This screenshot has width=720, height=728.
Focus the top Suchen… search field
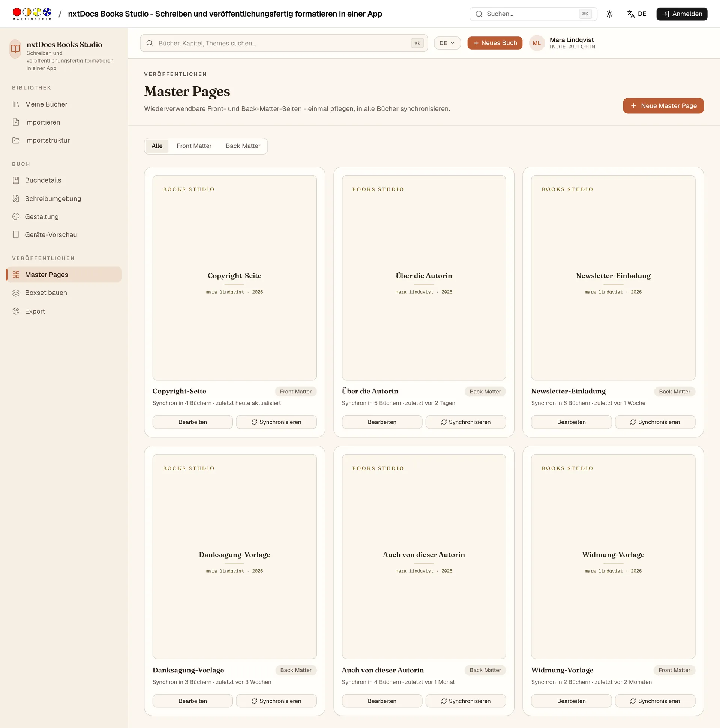pyautogui.click(x=533, y=14)
